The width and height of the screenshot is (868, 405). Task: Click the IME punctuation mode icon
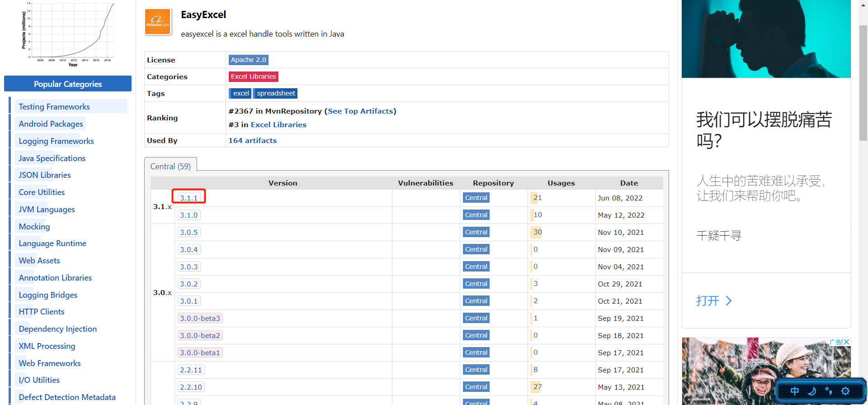pyautogui.click(x=829, y=391)
